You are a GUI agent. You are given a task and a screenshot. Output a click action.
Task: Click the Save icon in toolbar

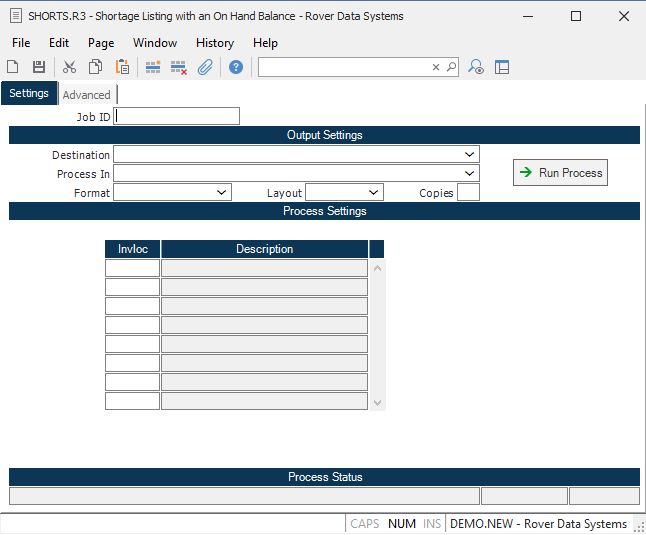(39, 67)
